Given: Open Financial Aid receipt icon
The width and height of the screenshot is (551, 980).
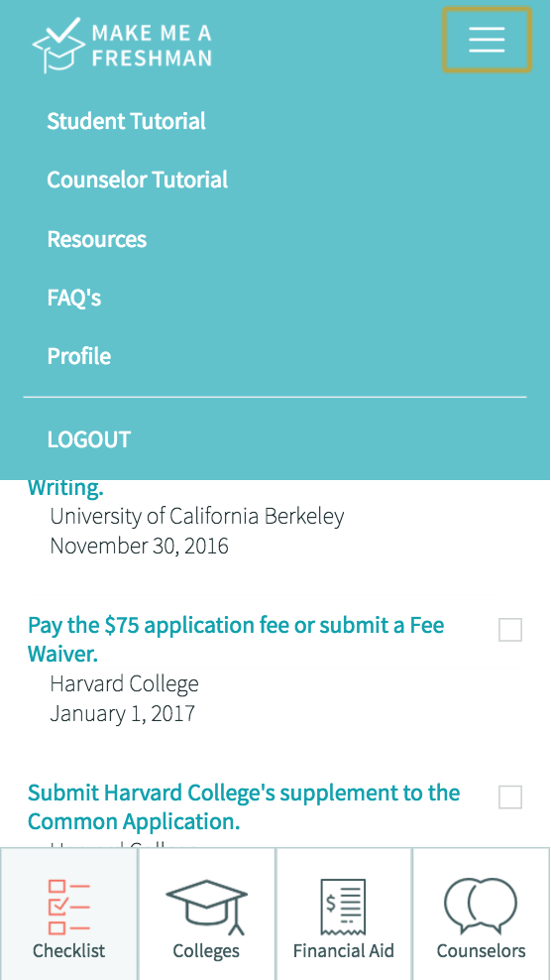Looking at the screenshot, I should click(343, 907).
